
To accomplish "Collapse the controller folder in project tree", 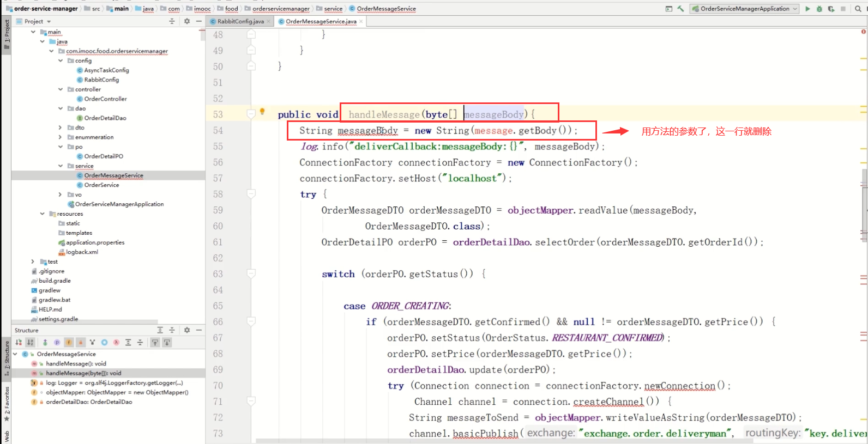I will click(61, 89).
